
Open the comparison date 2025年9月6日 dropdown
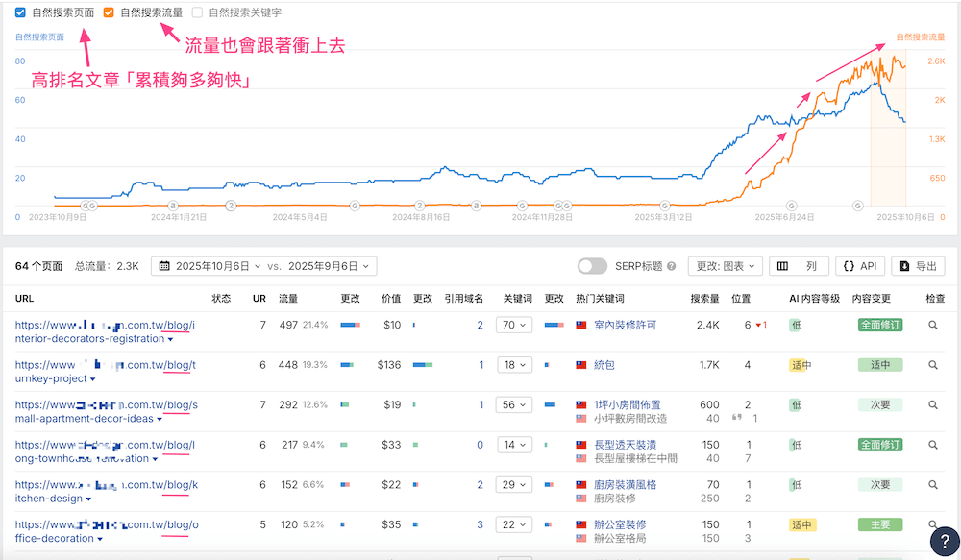[332, 266]
